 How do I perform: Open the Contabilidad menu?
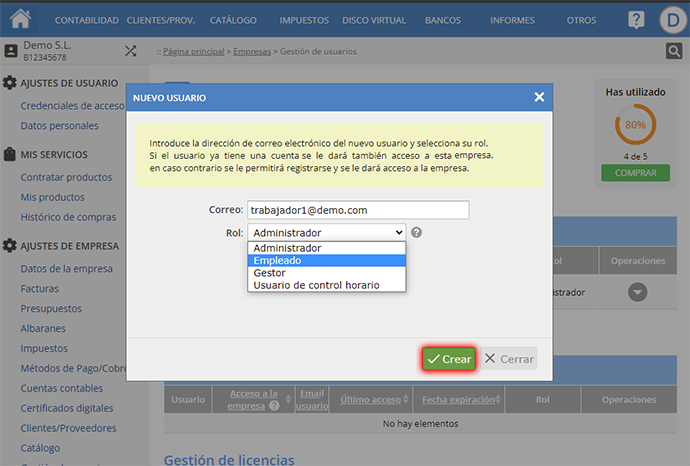[x=87, y=20]
